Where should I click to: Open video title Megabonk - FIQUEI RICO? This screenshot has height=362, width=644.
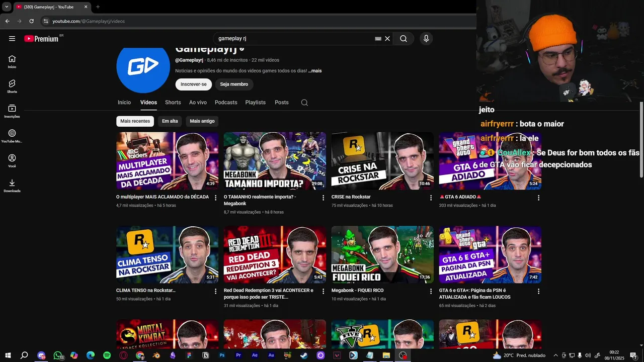pos(358,291)
